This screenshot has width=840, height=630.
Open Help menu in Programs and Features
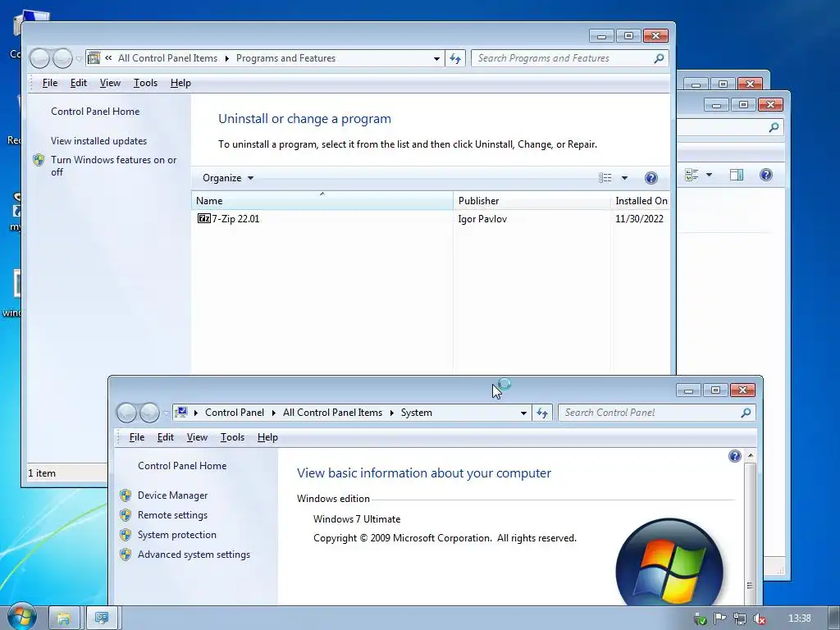(x=180, y=83)
